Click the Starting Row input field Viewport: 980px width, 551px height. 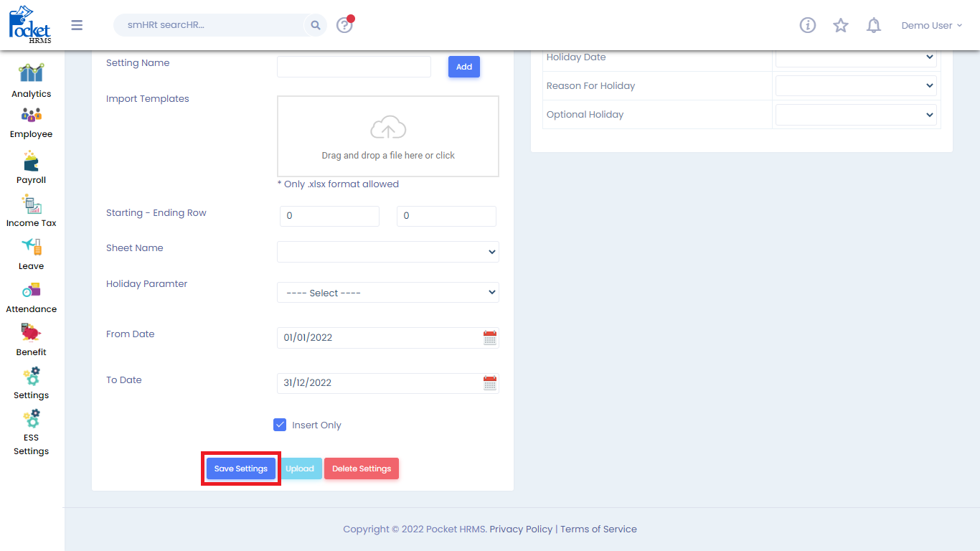point(329,216)
